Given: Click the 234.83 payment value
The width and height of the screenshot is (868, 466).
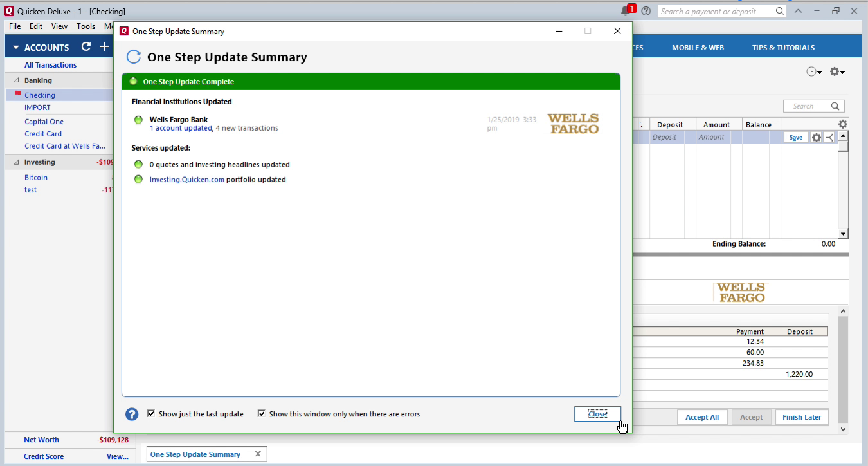Looking at the screenshot, I should point(753,363).
